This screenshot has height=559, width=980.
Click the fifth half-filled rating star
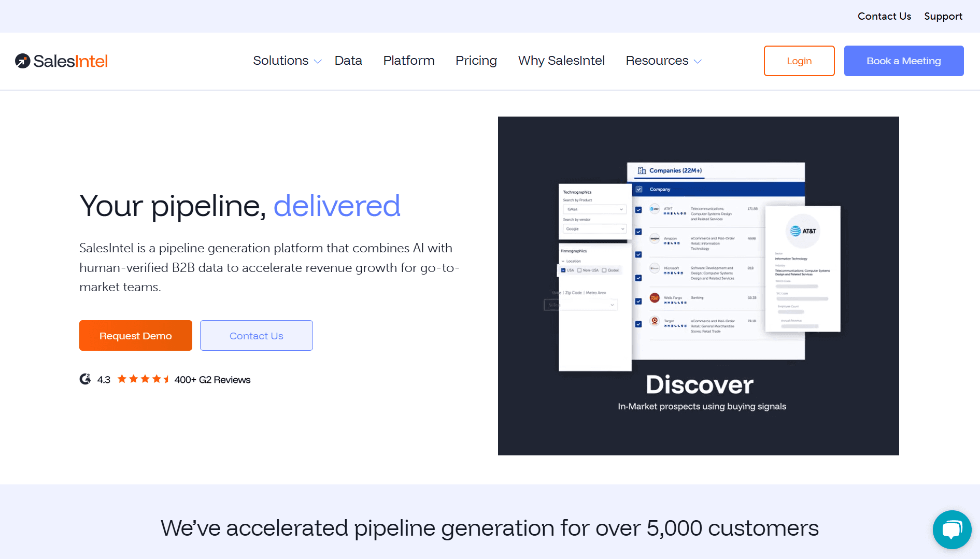(x=166, y=379)
